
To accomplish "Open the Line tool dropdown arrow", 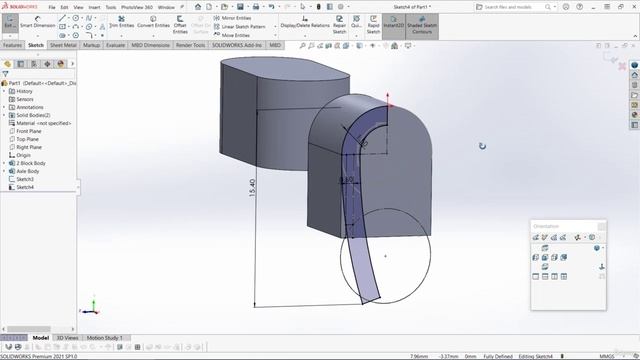I will (x=69, y=18).
